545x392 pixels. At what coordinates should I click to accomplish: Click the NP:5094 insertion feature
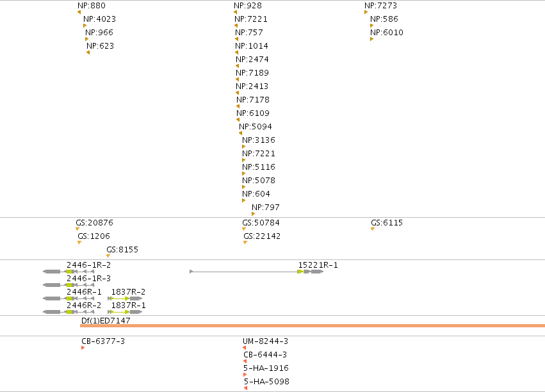[241, 133]
